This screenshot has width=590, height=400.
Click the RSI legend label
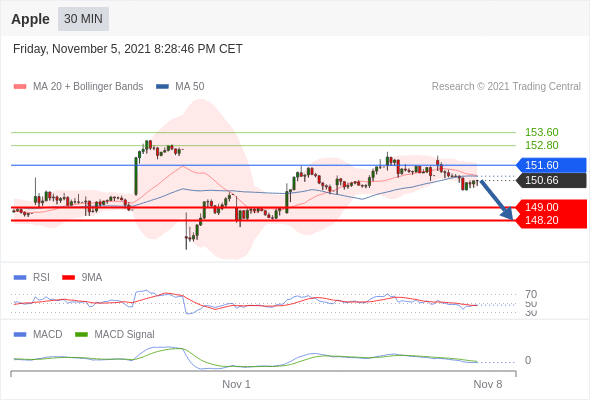(x=41, y=278)
